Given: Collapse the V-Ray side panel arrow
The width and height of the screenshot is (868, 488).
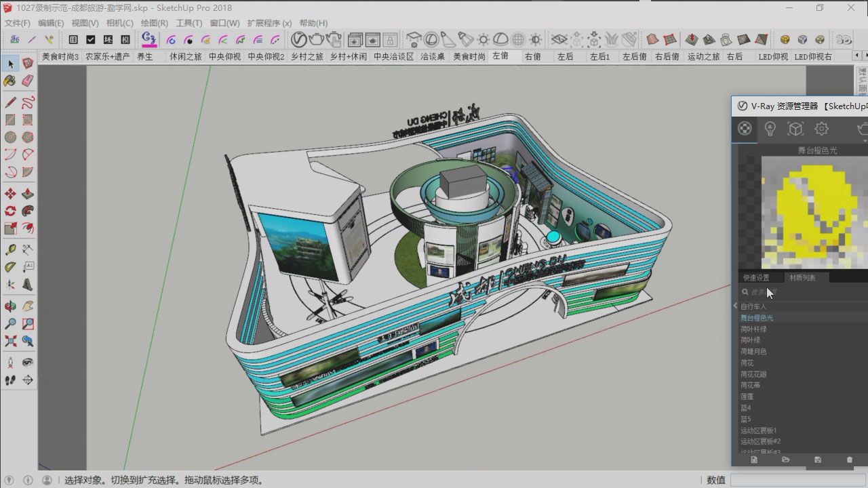Looking at the screenshot, I should (735, 306).
